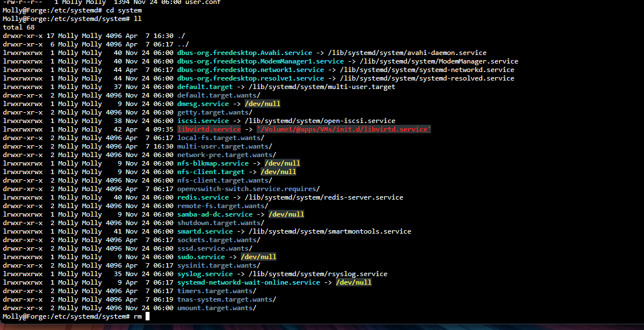Click syslog.service filename
The height and width of the screenshot is (330, 644).
pos(205,274)
